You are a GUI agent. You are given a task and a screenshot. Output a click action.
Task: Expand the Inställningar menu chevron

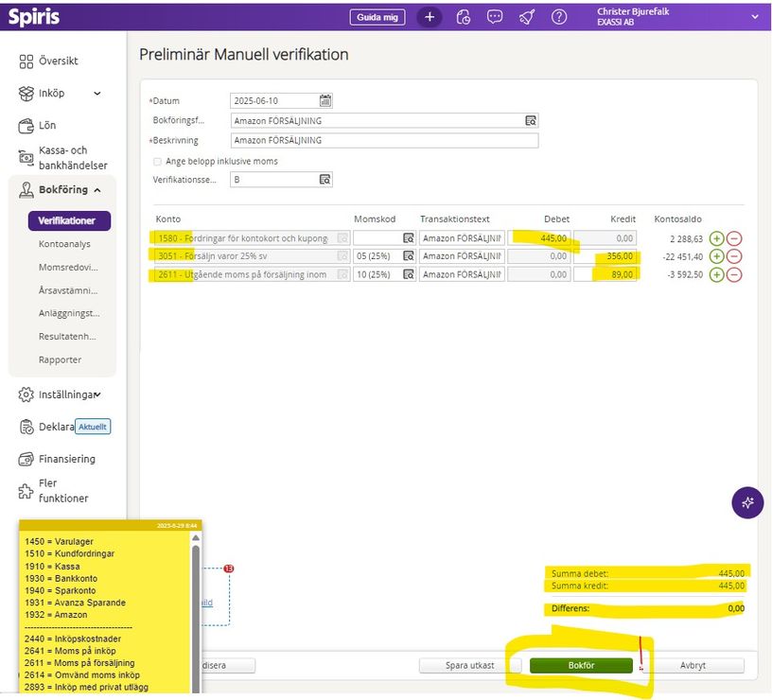coord(97,394)
